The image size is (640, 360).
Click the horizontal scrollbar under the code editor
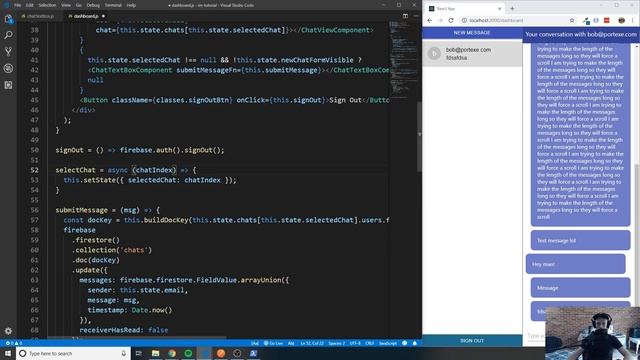point(137,338)
